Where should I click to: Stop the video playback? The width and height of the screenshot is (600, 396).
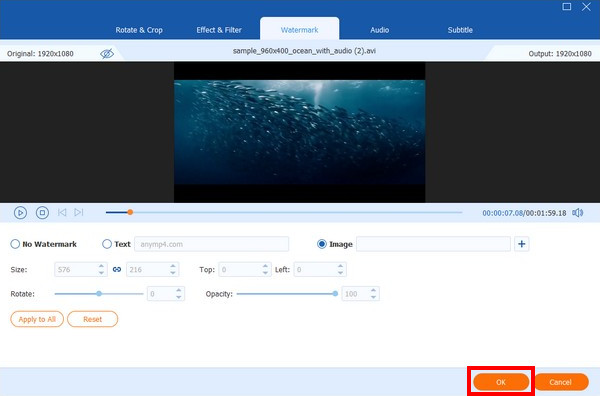[x=42, y=212]
